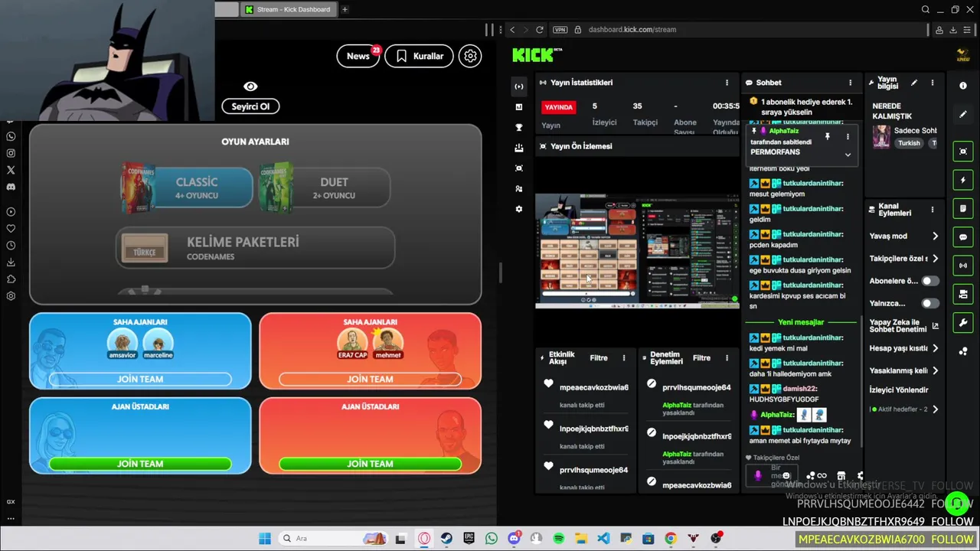The height and width of the screenshot is (551, 980).
Task: Expand Hesap yaşı kısıtla option
Action: [x=935, y=348]
